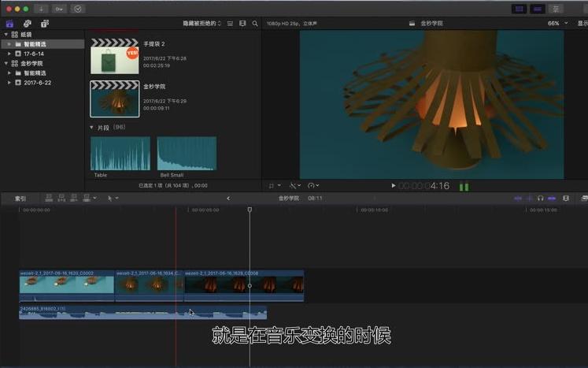This screenshot has width=588, height=368.
Task: Select second timeline clip ending 1634
Action: pos(150,286)
